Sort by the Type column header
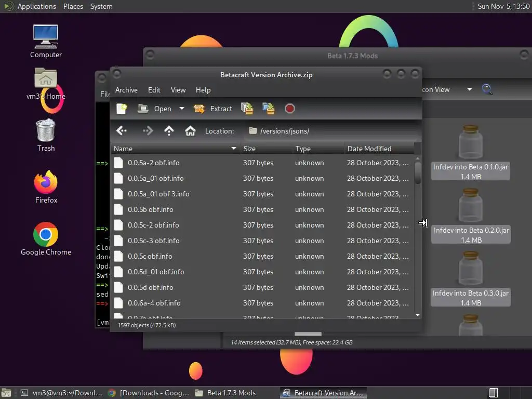The width and height of the screenshot is (532, 399). (318, 149)
